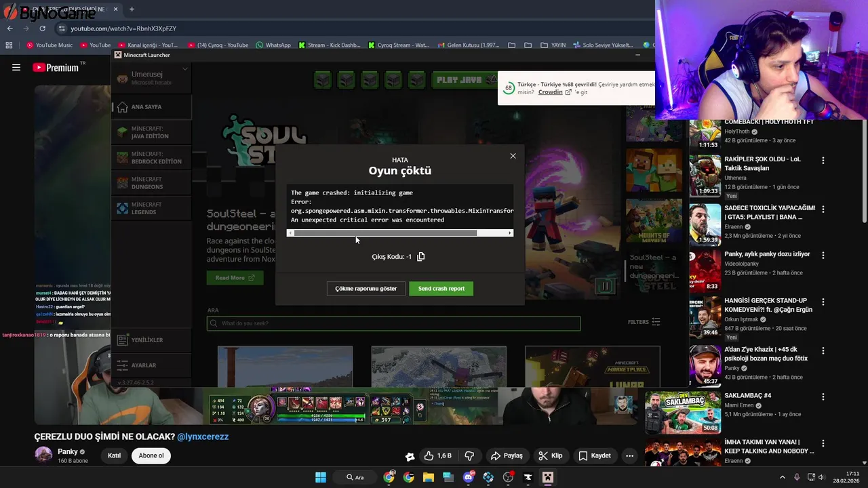Open WhatsApp bookmark
This screenshot has height=488, width=868.
point(273,45)
